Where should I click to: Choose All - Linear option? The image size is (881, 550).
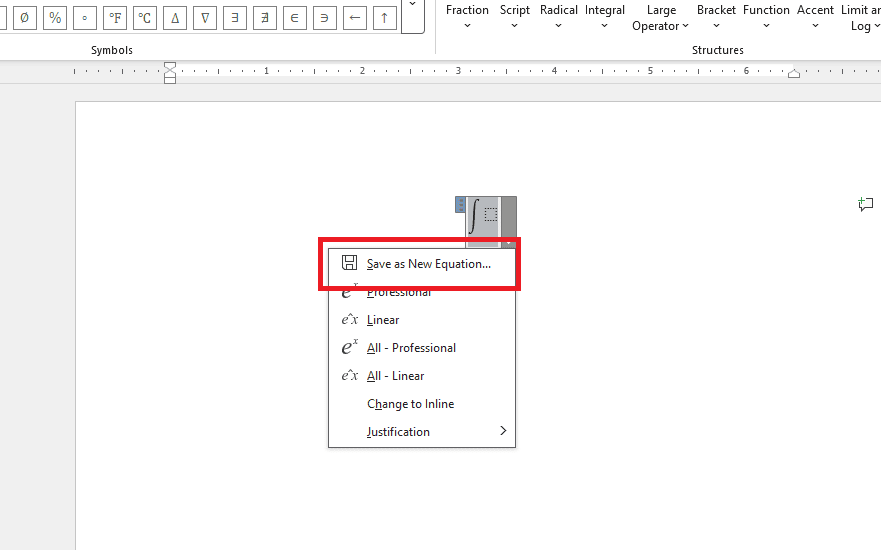coord(422,376)
